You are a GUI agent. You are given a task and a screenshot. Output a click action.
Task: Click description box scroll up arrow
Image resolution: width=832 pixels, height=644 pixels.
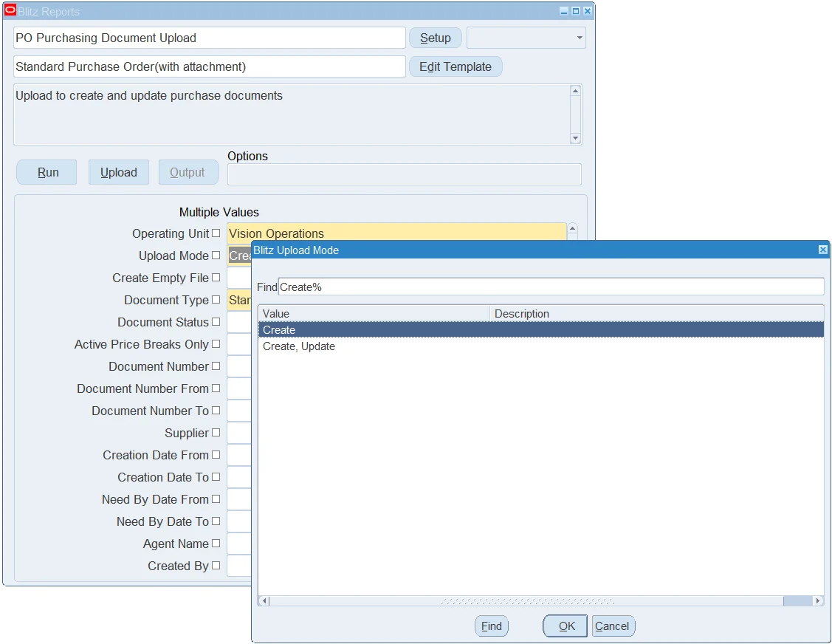coord(575,91)
